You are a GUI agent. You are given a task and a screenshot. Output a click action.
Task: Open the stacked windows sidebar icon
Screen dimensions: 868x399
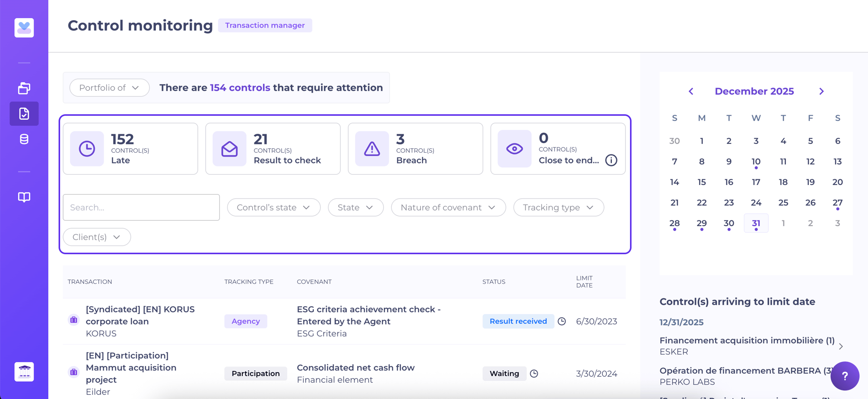point(24,88)
